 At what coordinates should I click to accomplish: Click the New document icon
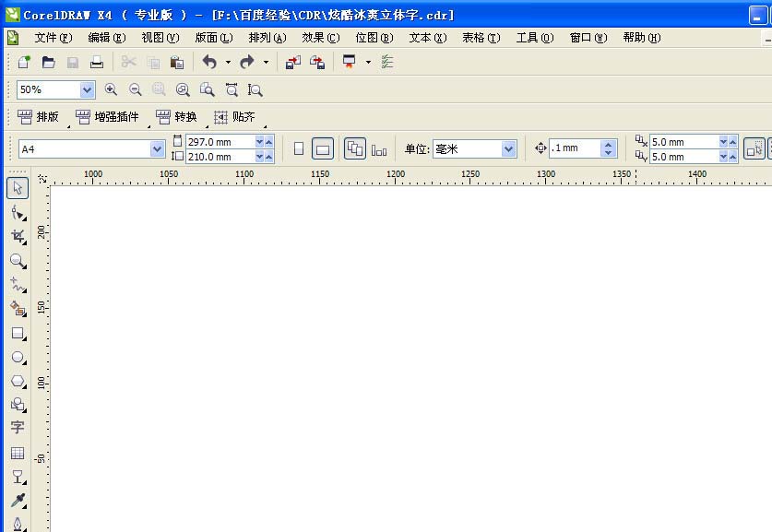[24, 62]
